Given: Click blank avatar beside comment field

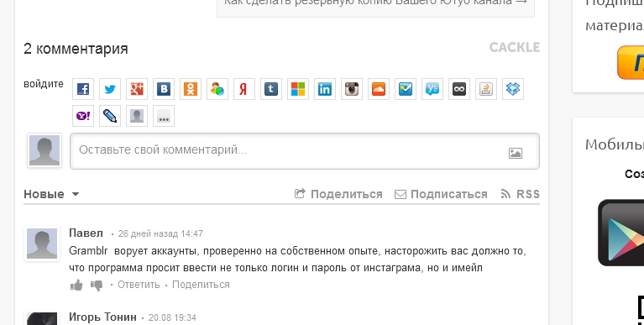Looking at the screenshot, I should pos(45,150).
